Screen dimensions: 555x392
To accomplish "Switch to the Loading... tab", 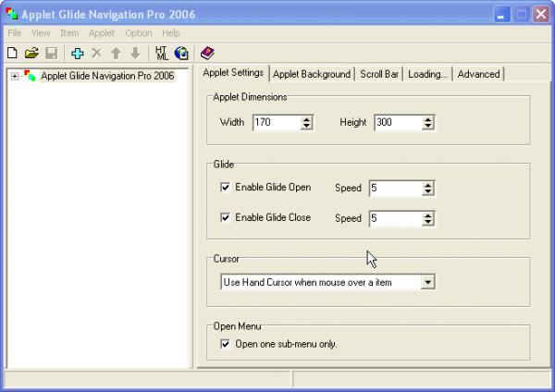I will pos(427,74).
